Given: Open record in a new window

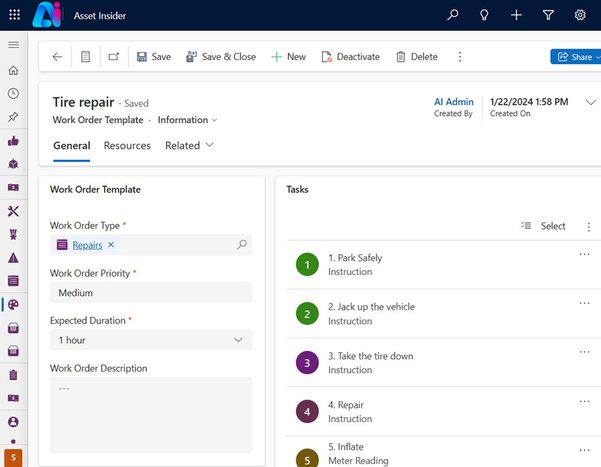Looking at the screenshot, I should point(114,57).
